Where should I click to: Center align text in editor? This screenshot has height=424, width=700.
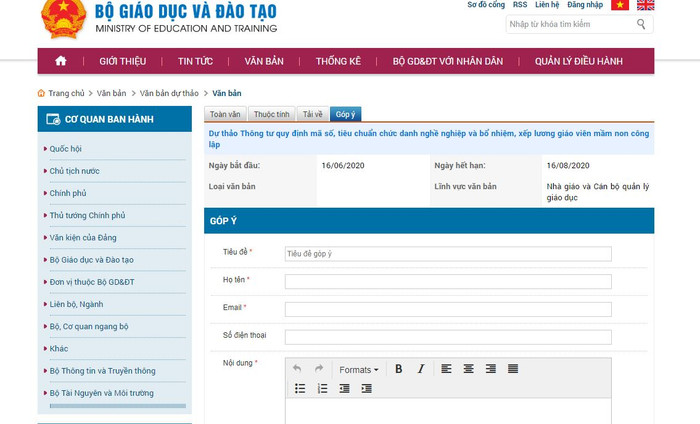(469, 369)
